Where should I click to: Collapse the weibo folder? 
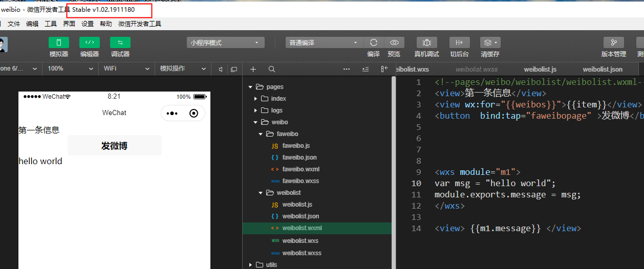click(x=256, y=122)
